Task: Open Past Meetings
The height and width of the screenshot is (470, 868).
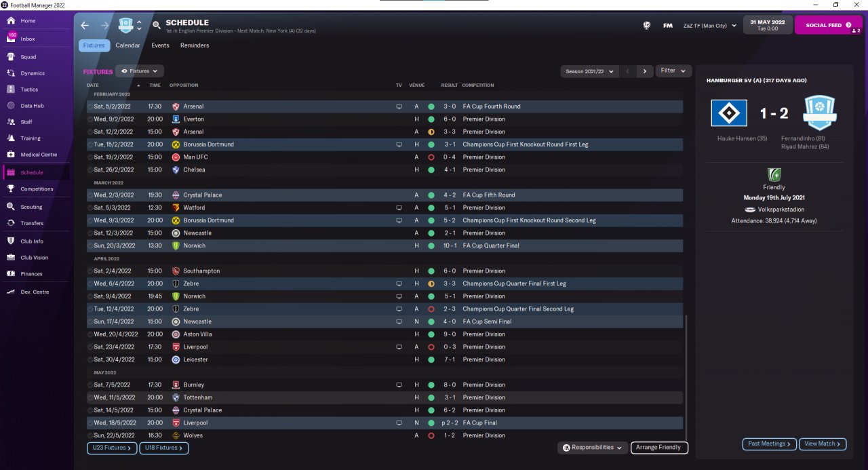Action: 770,444
